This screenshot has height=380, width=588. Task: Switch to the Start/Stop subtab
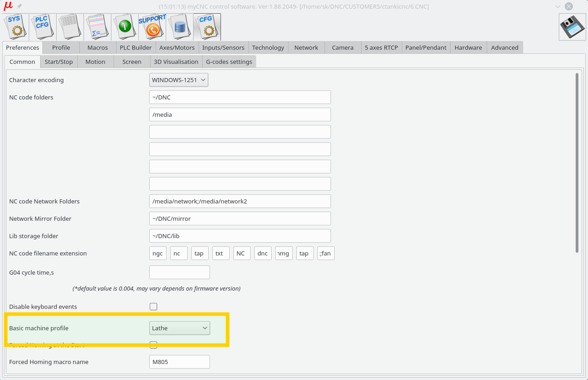[58, 62]
